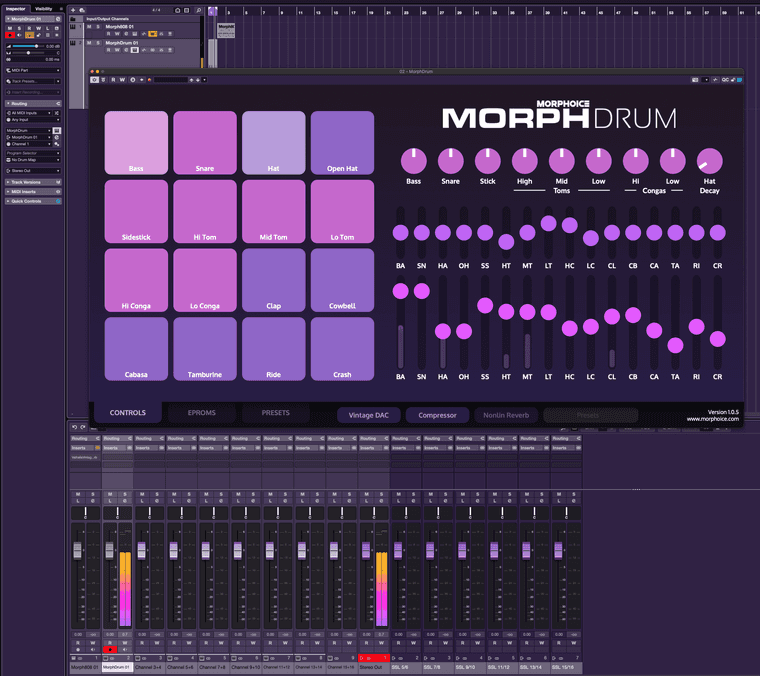Switch to the Inspector tab
Viewport: 760px width, 676px height.
[16, 9]
